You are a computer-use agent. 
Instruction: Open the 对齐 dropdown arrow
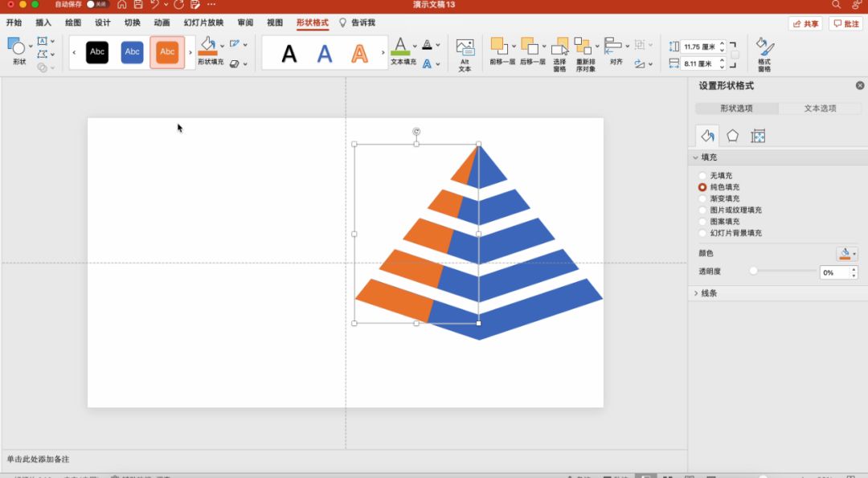(x=627, y=47)
